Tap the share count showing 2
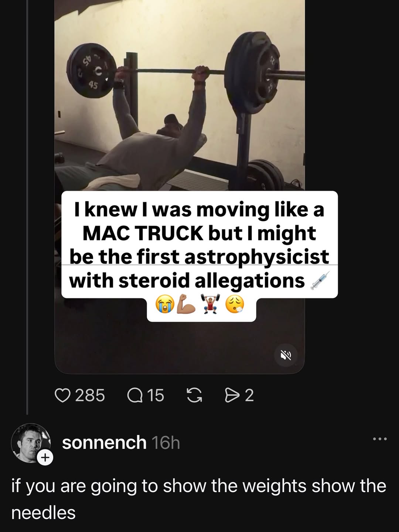Viewport: 399px width, 532px height. click(x=249, y=395)
